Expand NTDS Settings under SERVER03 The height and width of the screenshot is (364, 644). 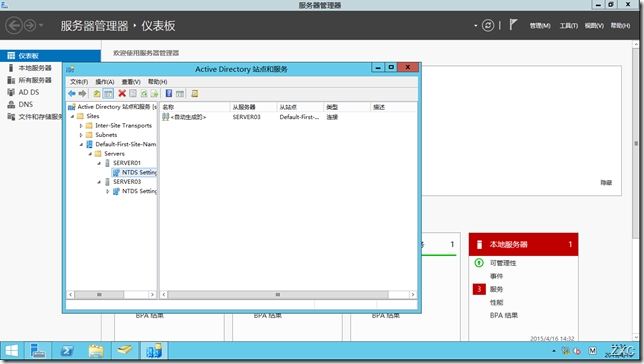point(108,191)
